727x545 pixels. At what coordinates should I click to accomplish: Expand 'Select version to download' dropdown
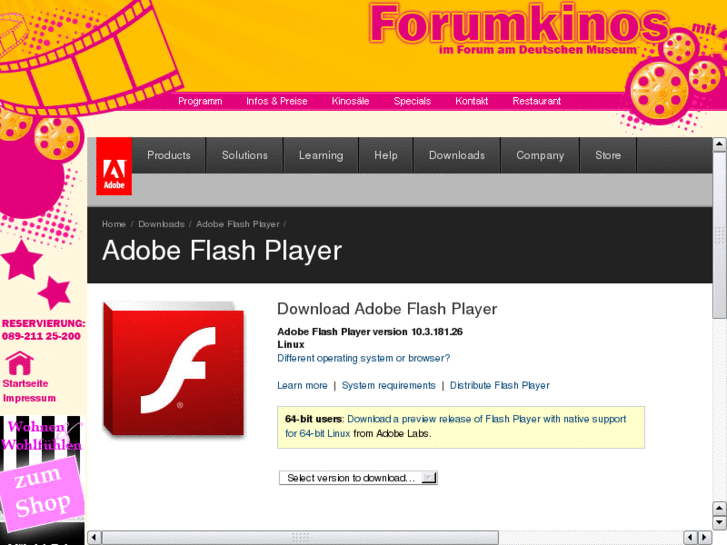point(358,478)
